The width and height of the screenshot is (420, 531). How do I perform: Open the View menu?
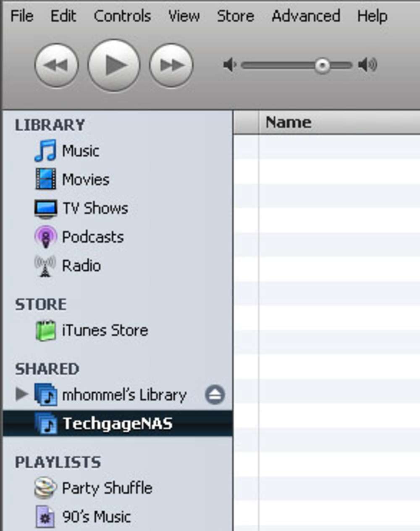pyautogui.click(x=184, y=16)
